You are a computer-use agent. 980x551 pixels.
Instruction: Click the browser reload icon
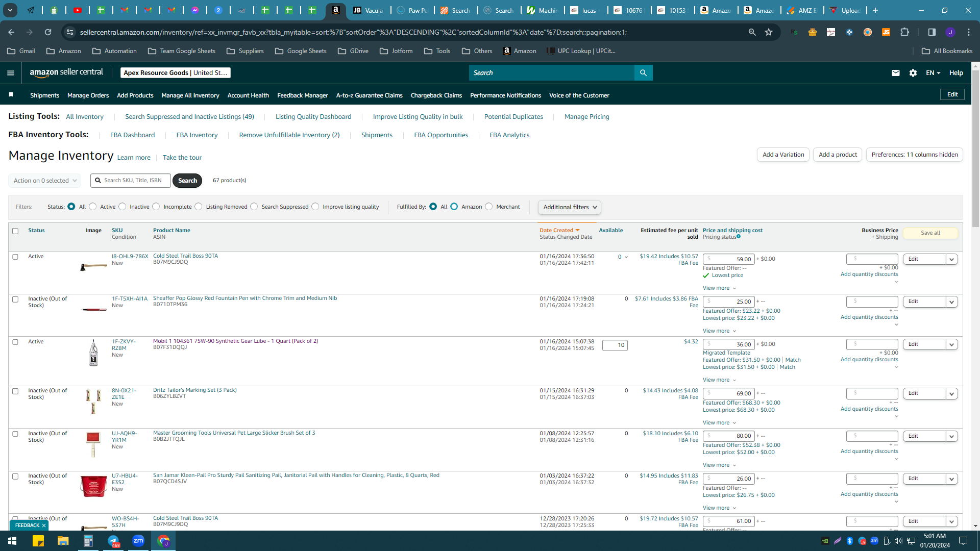coord(48,32)
